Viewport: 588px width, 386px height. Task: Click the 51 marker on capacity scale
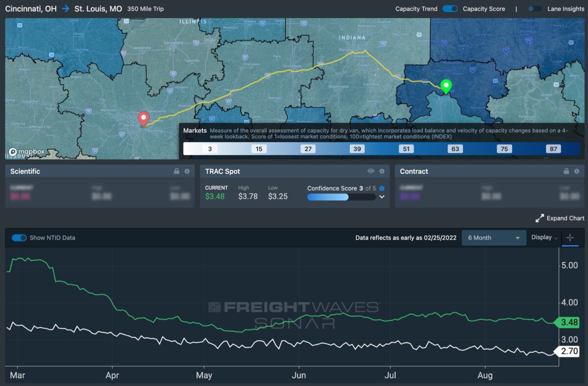click(406, 149)
